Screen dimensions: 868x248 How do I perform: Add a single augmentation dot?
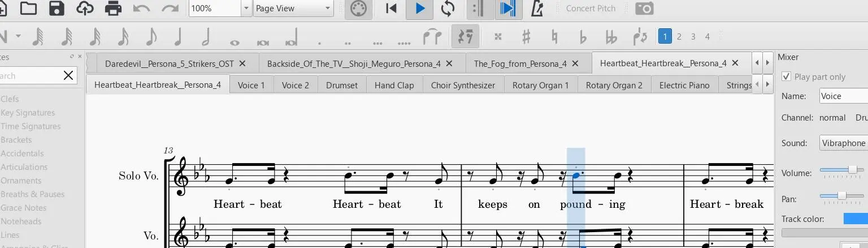tap(320, 42)
